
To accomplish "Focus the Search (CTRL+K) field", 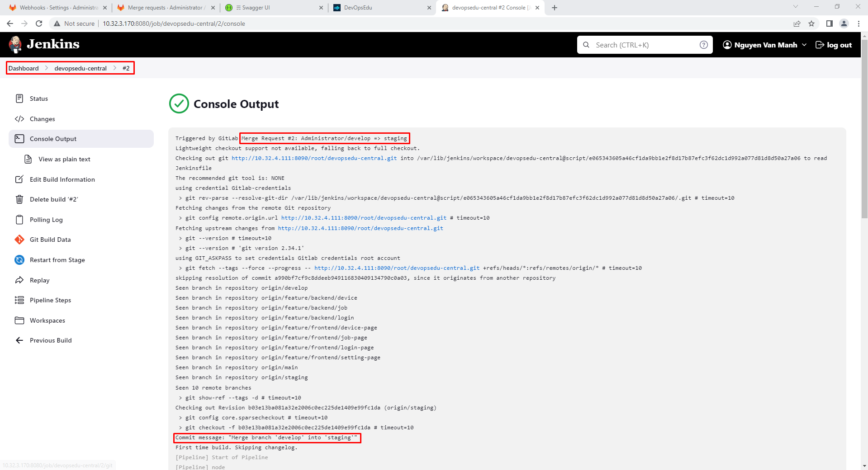I will pyautogui.click(x=645, y=45).
